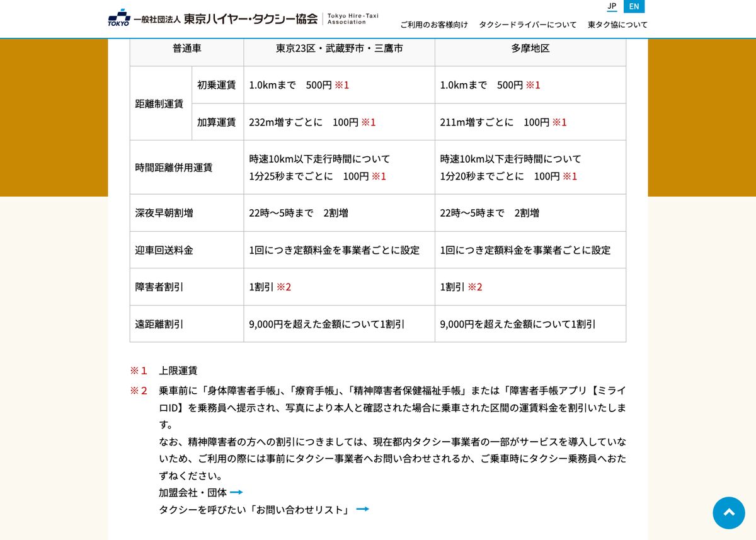The image size is (756, 540).
Task: Switch language to EN
Action: [x=634, y=6]
